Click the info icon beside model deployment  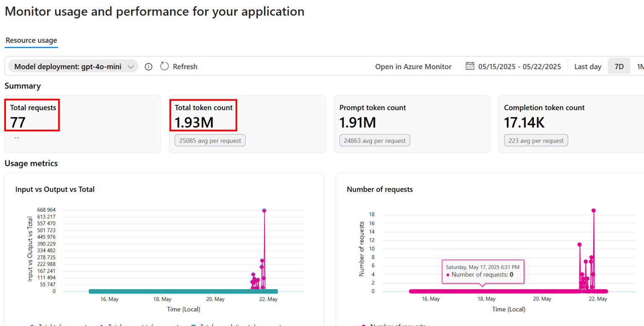[148, 67]
